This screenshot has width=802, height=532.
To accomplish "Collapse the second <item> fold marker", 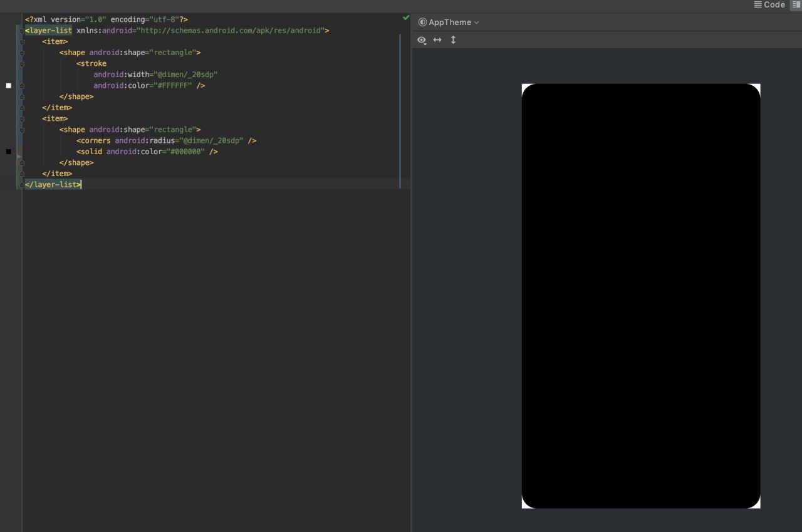I will [x=21, y=118].
